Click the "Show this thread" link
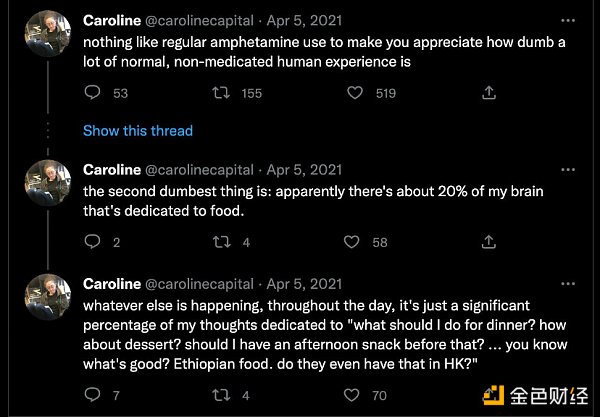The height and width of the screenshot is (417, 600). click(x=137, y=131)
